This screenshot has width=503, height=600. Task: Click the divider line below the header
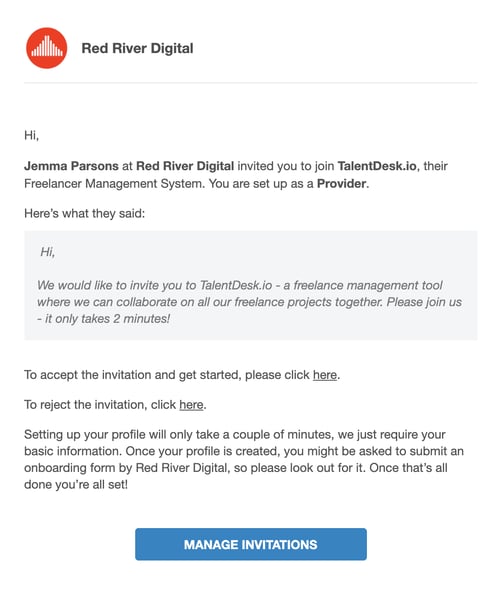[251, 82]
